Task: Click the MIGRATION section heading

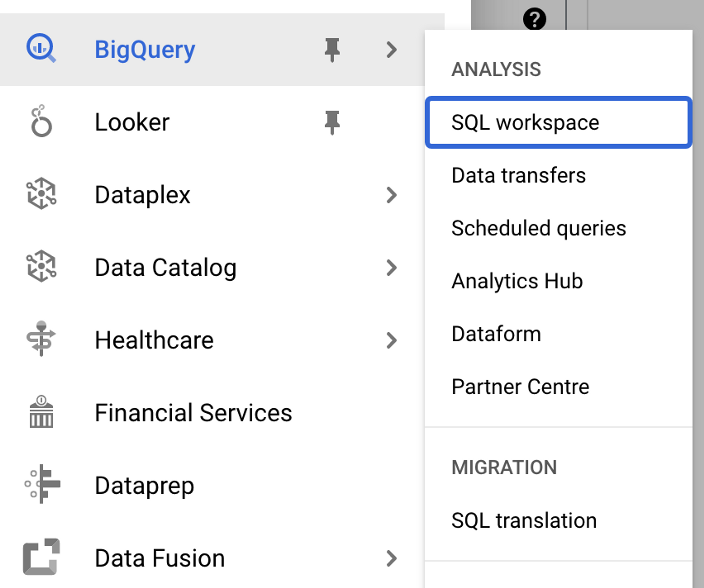Action: tap(504, 467)
